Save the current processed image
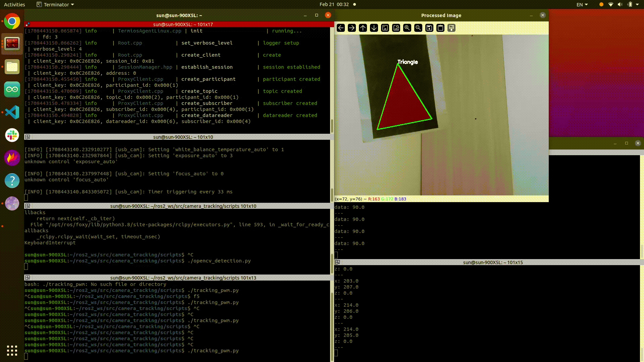This screenshot has height=362, width=644. tap(429, 28)
